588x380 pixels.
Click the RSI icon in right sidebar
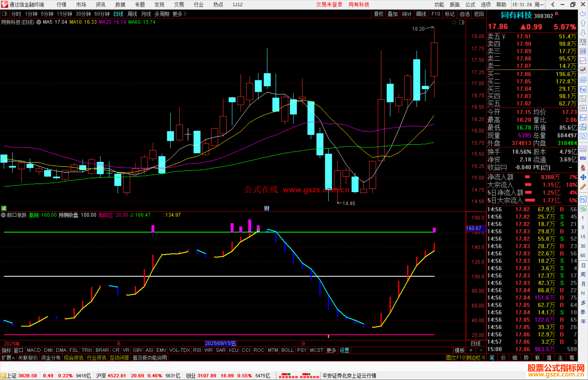coord(583,158)
